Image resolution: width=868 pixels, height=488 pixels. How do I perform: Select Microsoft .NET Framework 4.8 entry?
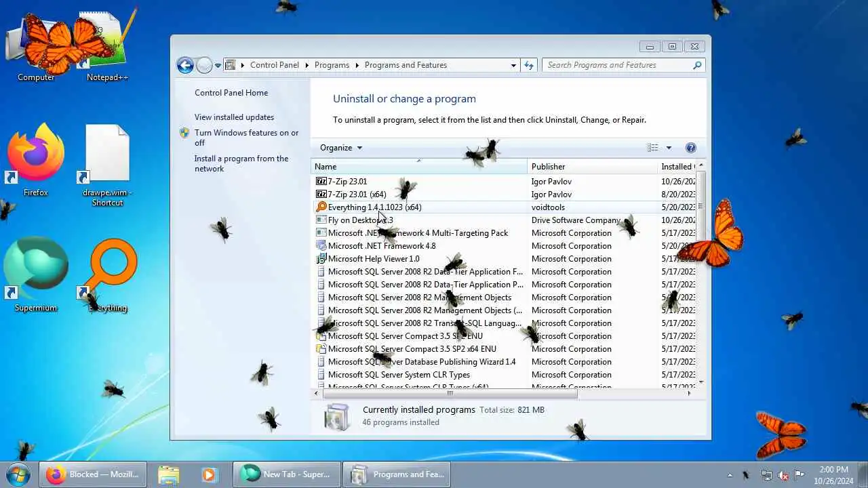click(x=504, y=246)
